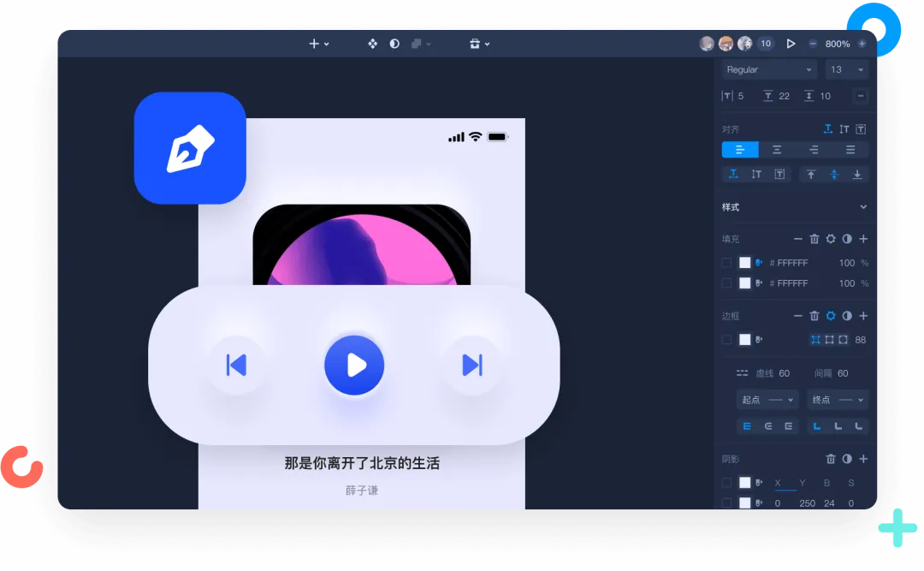Add a new fill with 填充 plus icon

click(x=863, y=239)
